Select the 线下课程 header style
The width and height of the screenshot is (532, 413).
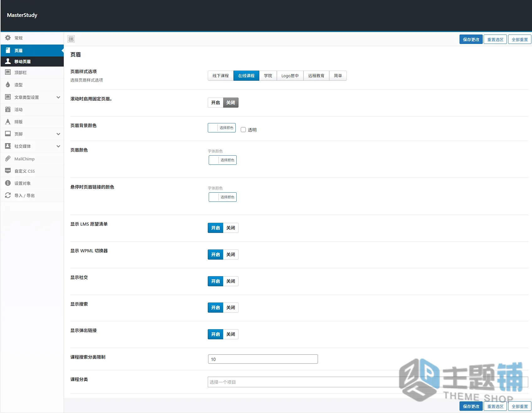[x=221, y=76]
